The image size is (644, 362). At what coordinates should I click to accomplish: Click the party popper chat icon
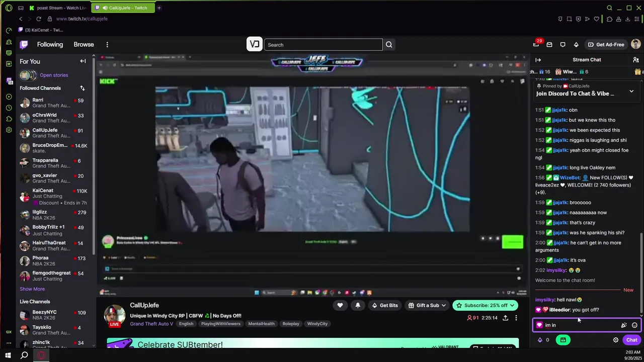(x=624, y=325)
